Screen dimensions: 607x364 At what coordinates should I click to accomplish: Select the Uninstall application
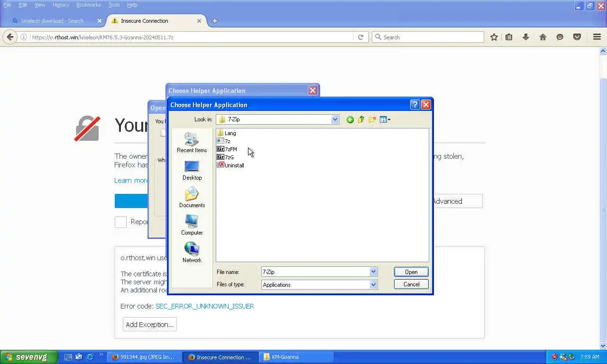pos(230,165)
